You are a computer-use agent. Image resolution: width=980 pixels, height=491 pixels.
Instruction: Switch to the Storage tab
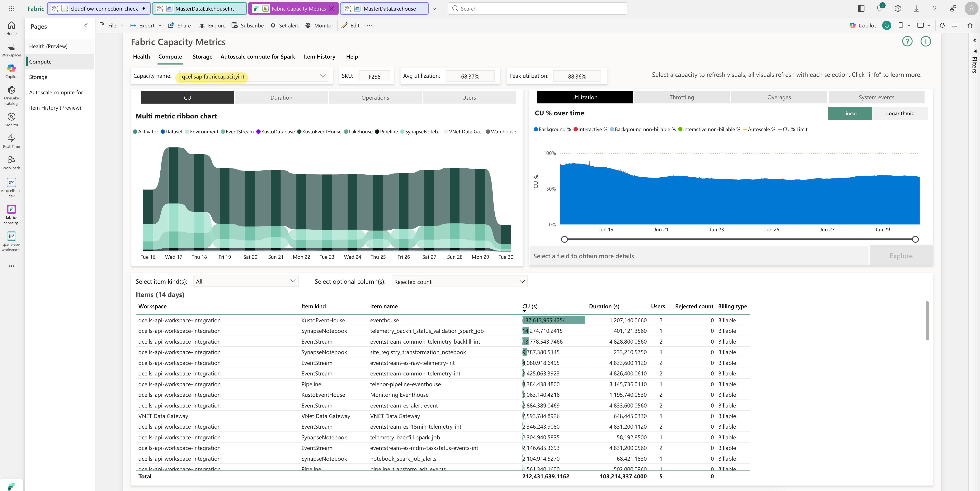[x=202, y=57]
